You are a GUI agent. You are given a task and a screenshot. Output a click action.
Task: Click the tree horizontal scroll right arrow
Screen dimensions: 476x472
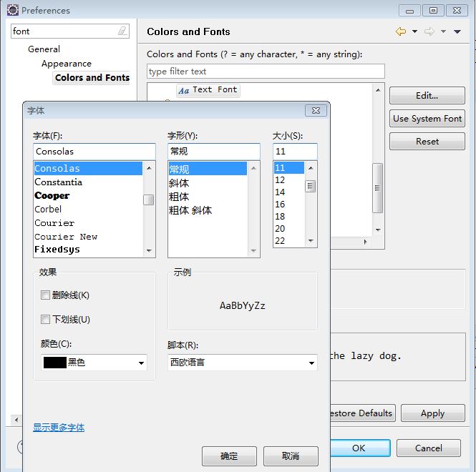(x=365, y=242)
